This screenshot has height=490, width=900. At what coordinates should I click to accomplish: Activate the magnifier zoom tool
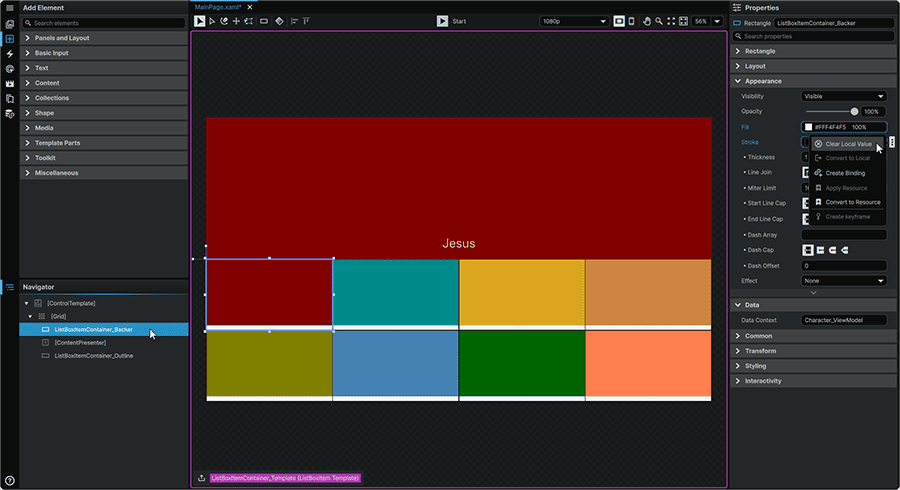[659, 21]
